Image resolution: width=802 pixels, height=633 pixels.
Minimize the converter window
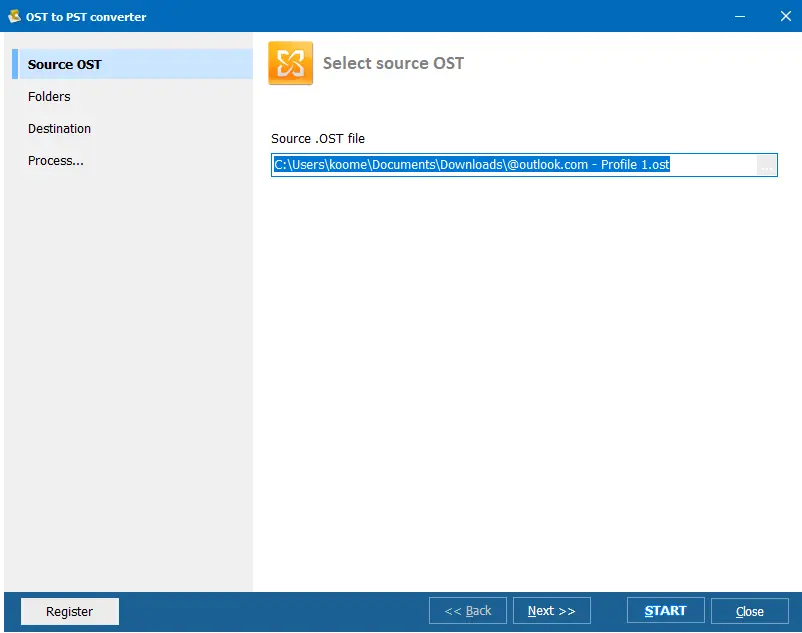coord(739,16)
